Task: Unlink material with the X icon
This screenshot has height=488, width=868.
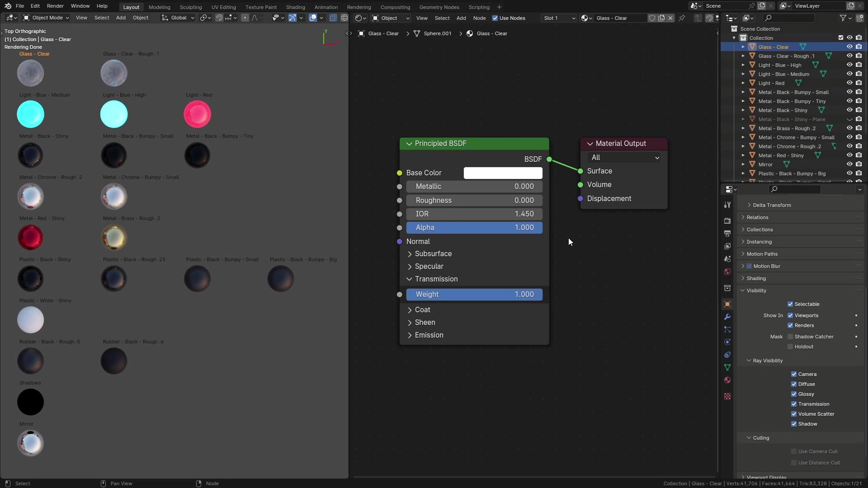Action: tap(670, 18)
